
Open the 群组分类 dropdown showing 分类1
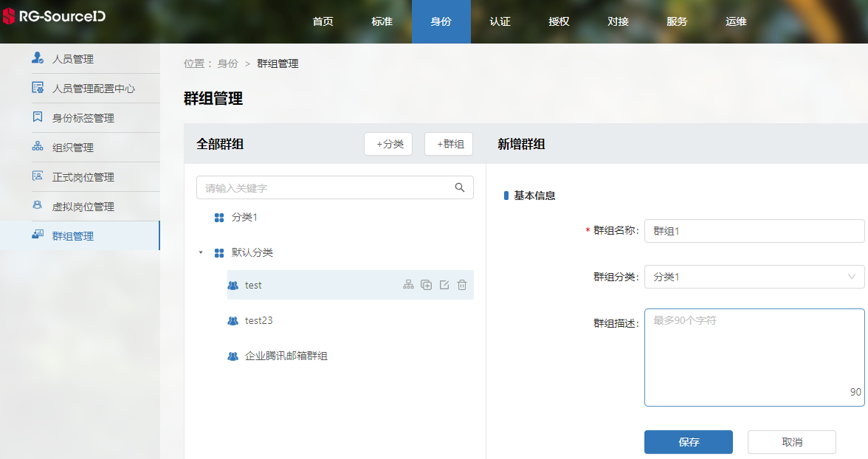pyautogui.click(x=754, y=277)
